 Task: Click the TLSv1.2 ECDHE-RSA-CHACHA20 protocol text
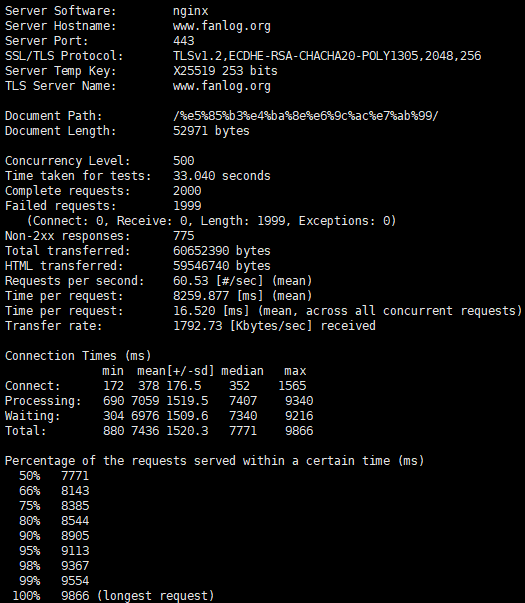(x=327, y=56)
